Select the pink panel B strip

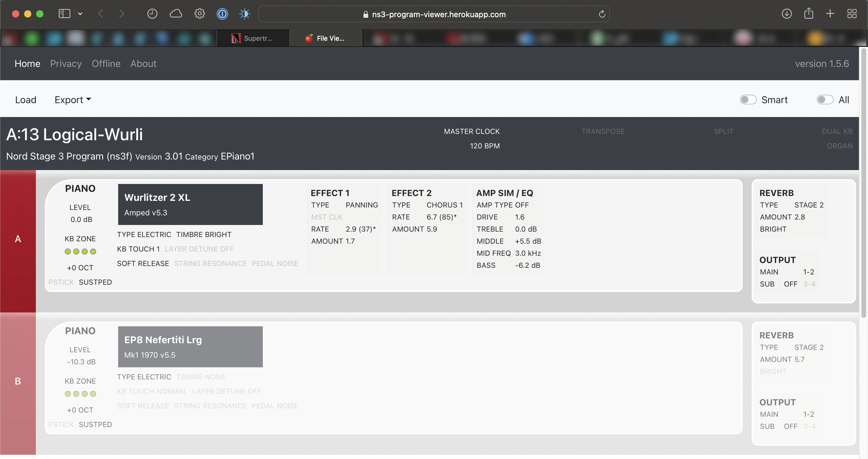click(18, 383)
